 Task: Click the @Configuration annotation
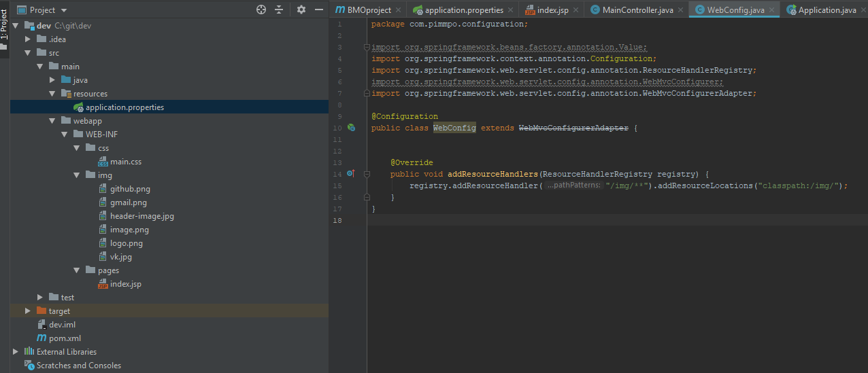(x=405, y=116)
